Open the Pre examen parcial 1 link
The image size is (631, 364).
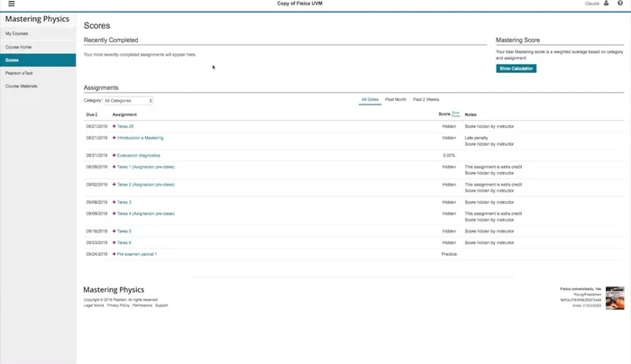tap(137, 254)
